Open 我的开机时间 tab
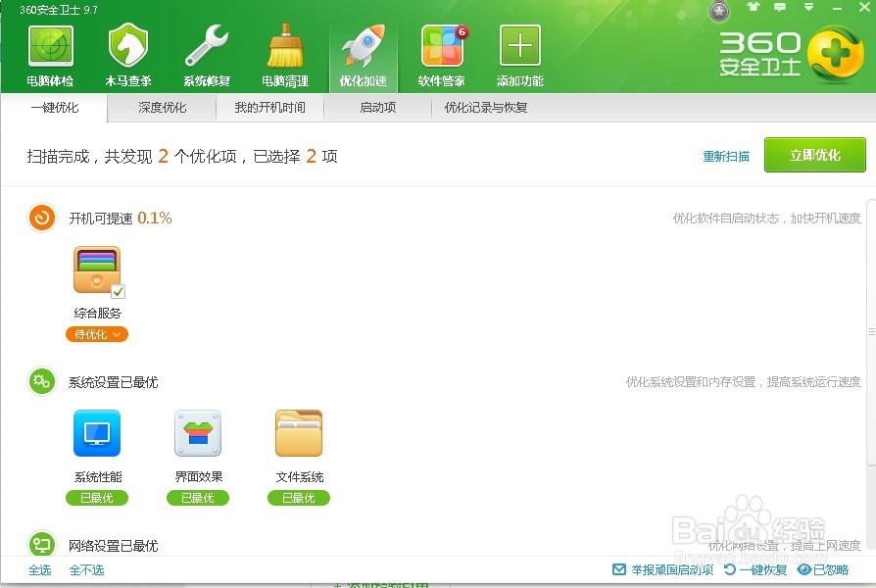This screenshot has width=876, height=588. (269, 108)
